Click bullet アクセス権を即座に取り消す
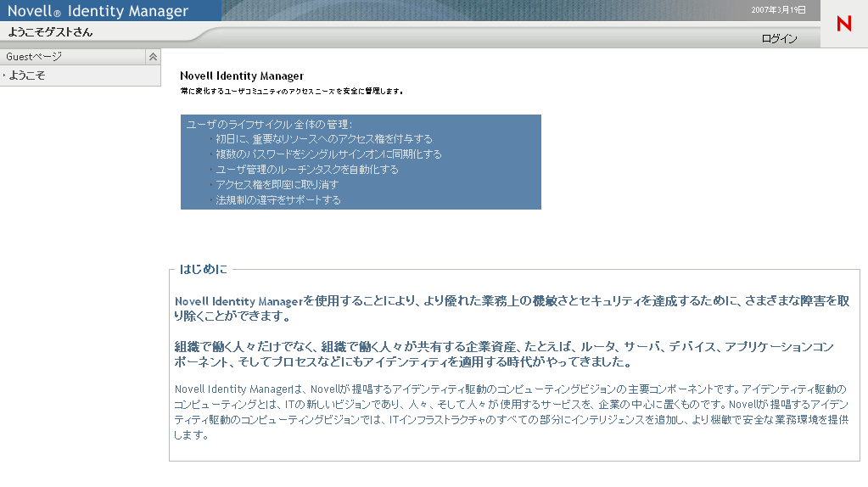The width and height of the screenshot is (868, 487). pyautogui.click(x=277, y=185)
